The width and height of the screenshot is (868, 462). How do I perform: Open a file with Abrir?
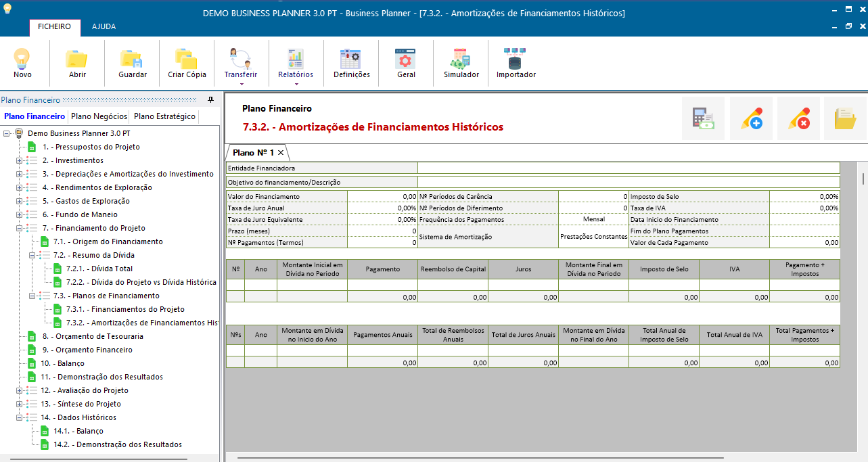[x=77, y=63]
